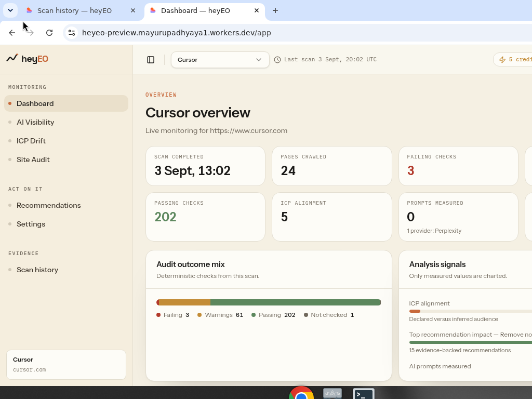Click the Cursor cursor.com site card

[x=66, y=365]
